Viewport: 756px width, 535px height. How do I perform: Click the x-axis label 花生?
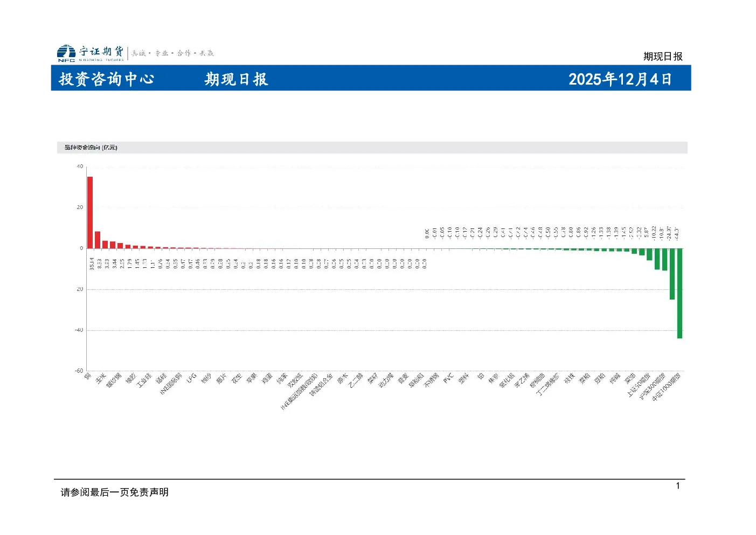tap(237, 378)
